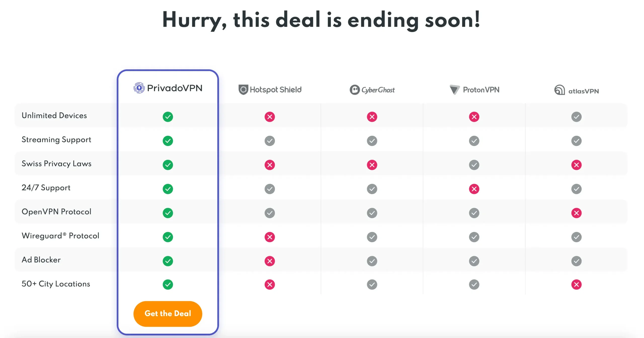Click the CyberGhost logo
The height and width of the screenshot is (338, 644).
pos(372,90)
